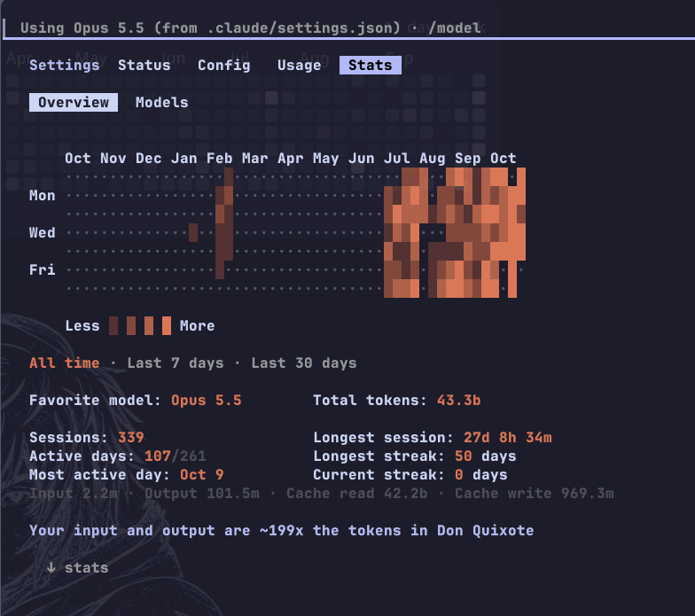695x616 pixels.
Task: Click the Sessions count 339
Action: coord(131,438)
